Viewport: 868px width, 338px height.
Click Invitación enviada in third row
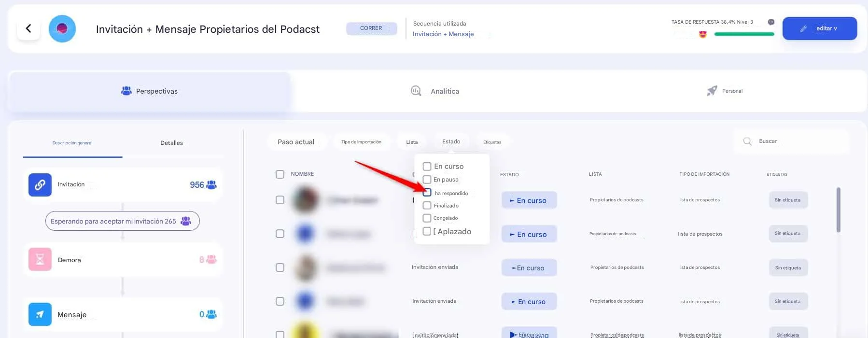pyautogui.click(x=435, y=267)
